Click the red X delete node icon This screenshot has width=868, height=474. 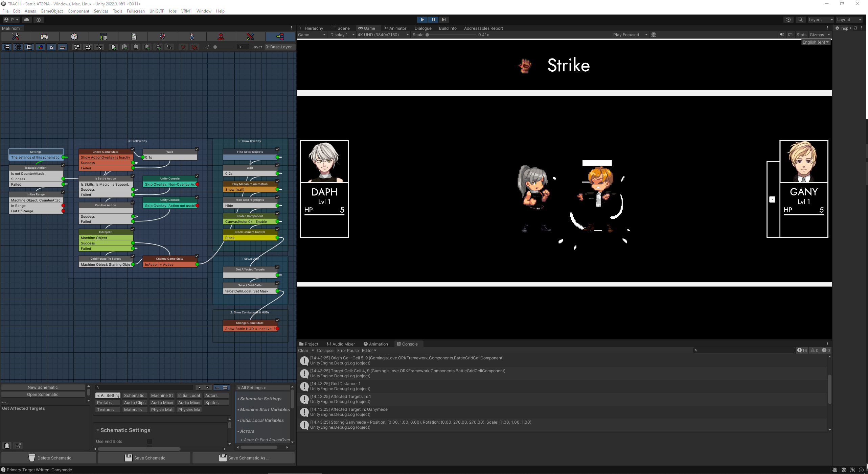click(183, 47)
